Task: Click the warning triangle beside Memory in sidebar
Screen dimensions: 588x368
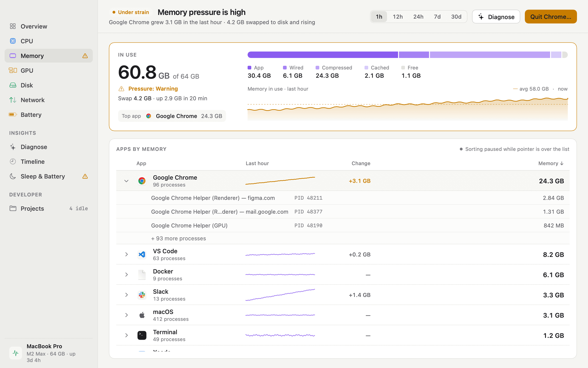Action: tap(85, 56)
